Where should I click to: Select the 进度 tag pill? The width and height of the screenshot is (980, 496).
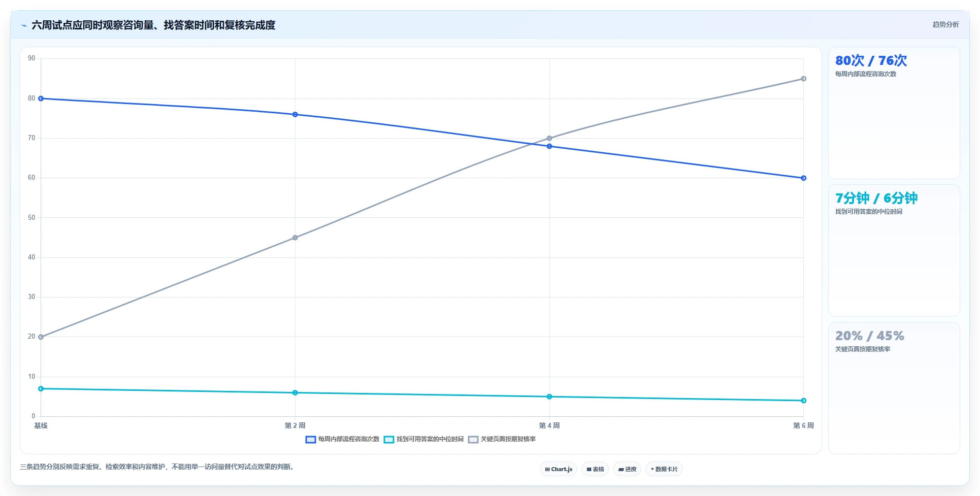(x=627, y=469)
